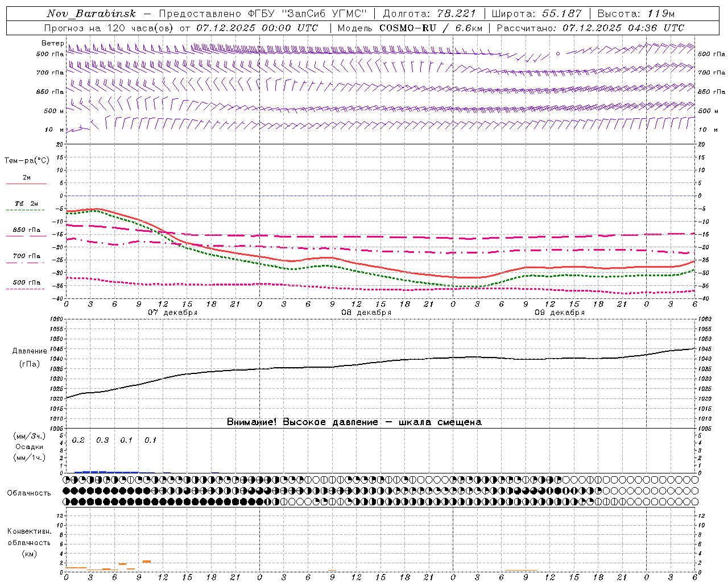The image size is (728, 582).
Task: Click the 0.2 precipitation amount value
Action: [78, 440]
